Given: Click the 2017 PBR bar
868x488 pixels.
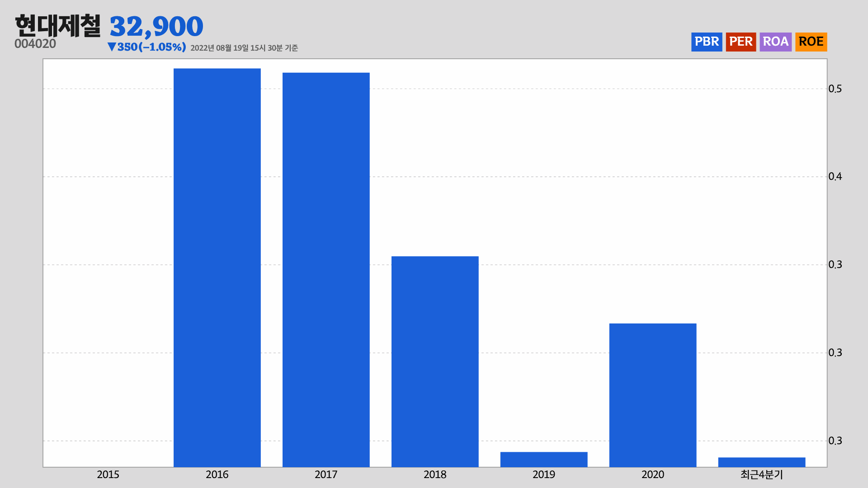Looking at the screenshot, I should coord(326,270).
